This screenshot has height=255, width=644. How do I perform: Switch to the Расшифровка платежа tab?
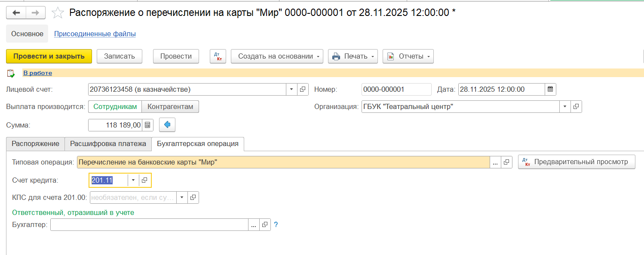pos(108,144)
